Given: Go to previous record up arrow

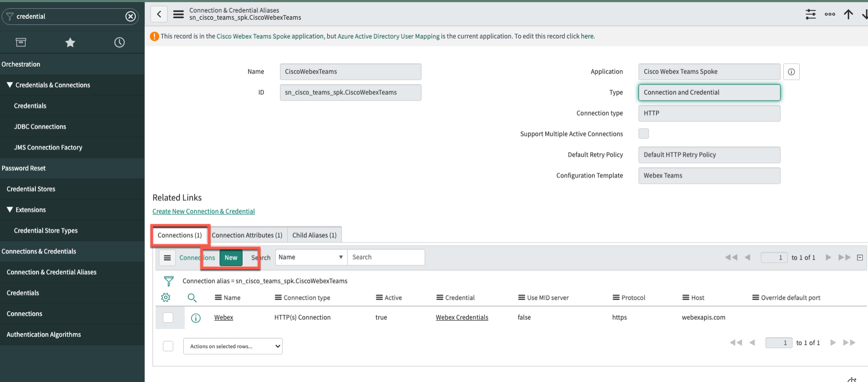Looking at the screenshot, I should [849, 15].
